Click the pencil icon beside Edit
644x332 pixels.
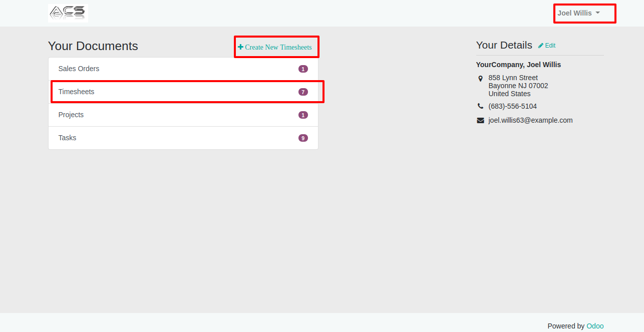pos(541,46)
